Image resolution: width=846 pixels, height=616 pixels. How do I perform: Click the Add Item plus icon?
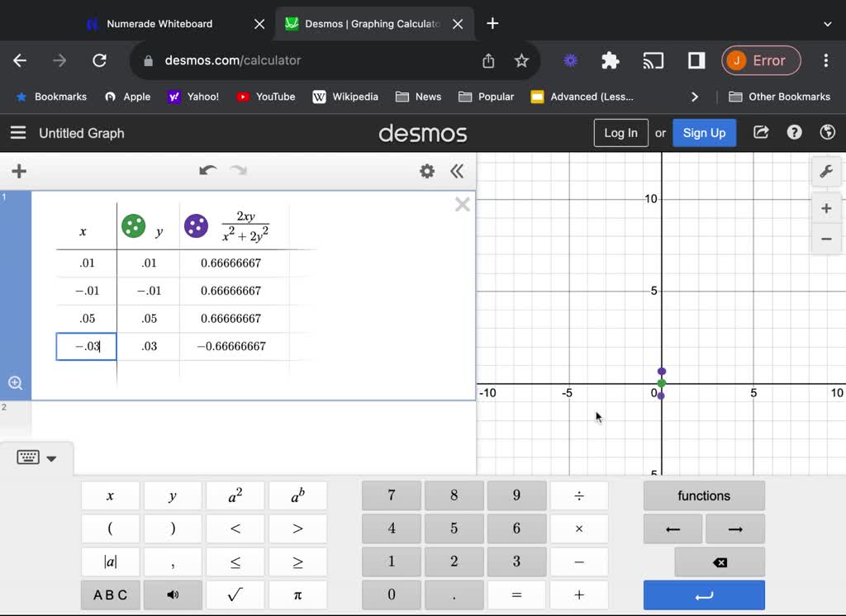pyautogui.click(x=19, y=171)
